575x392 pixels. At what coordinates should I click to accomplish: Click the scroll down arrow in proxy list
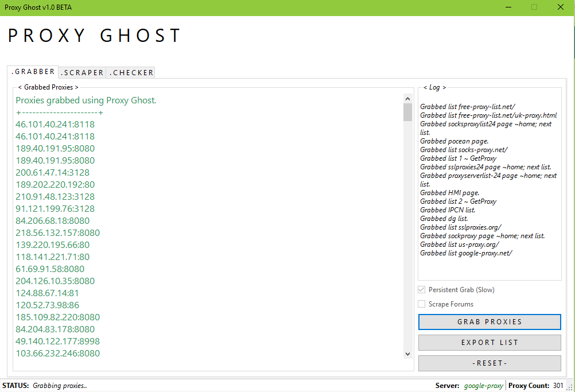pyautogui.click(x=408, y=354)
